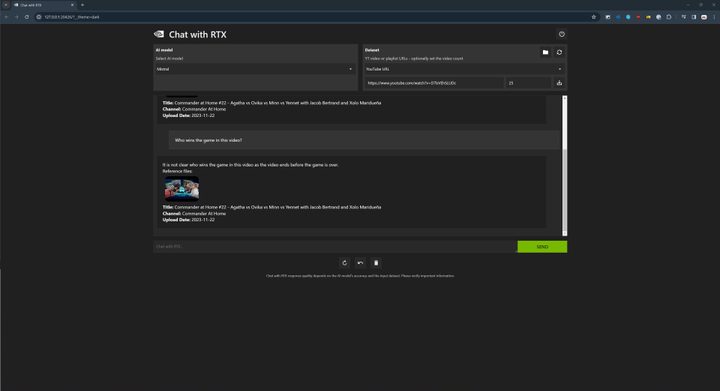Viewport: 720px width, 391px height.
Task: Open the tab search chevron at the tab strip start
Action: pyautogui.click(x=6, y=5)
